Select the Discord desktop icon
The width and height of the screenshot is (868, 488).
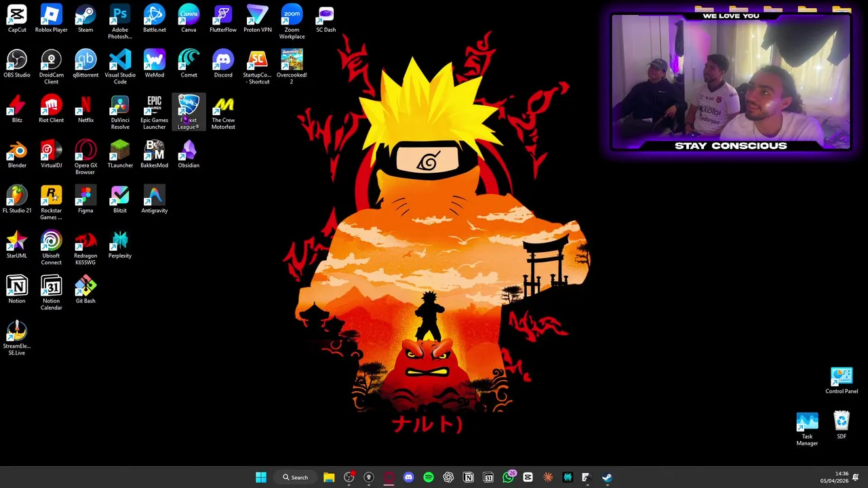(223, 64)
